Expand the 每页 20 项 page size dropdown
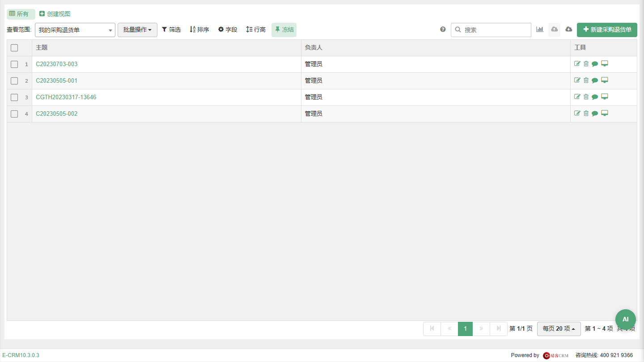 [x=559, y=329]
